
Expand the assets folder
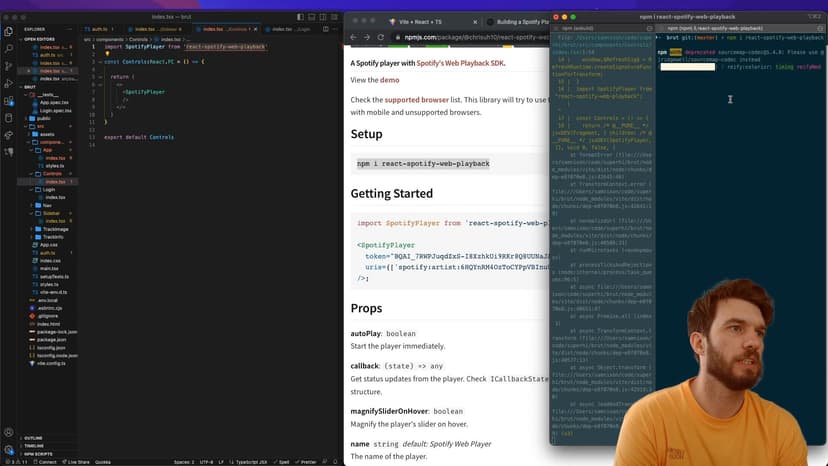coord(47,134)
